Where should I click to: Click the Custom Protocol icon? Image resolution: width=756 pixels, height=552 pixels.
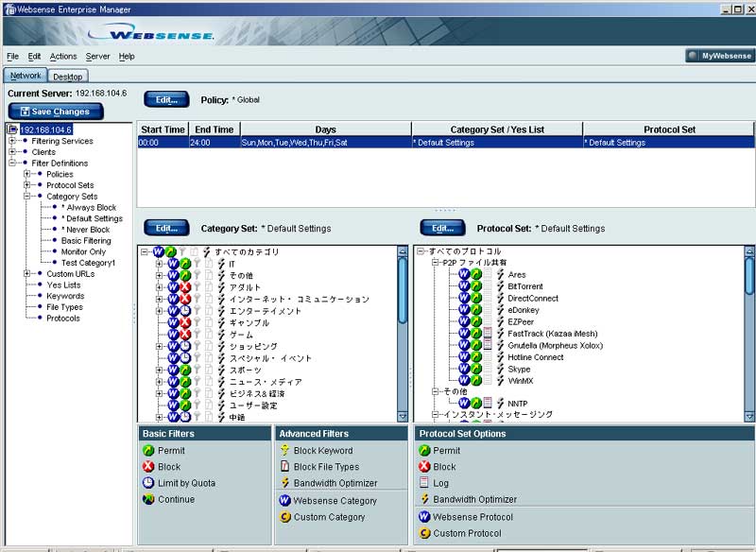pyautogui.click(x=424, y=533)
